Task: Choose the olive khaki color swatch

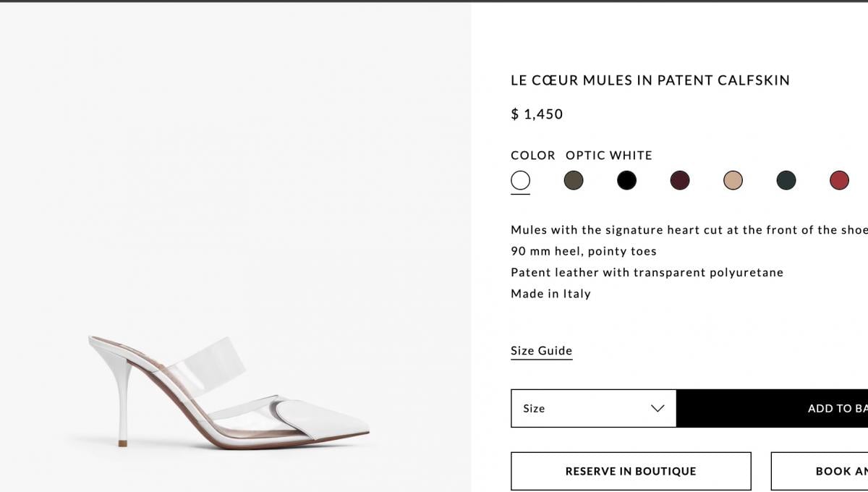Action: pyautogui.click(x=574, y=180)
